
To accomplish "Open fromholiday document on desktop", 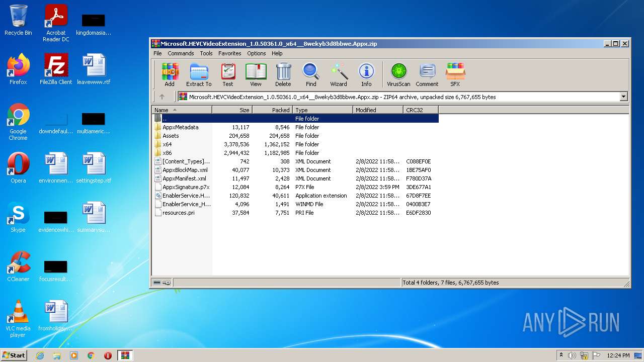I will (56, 316).
